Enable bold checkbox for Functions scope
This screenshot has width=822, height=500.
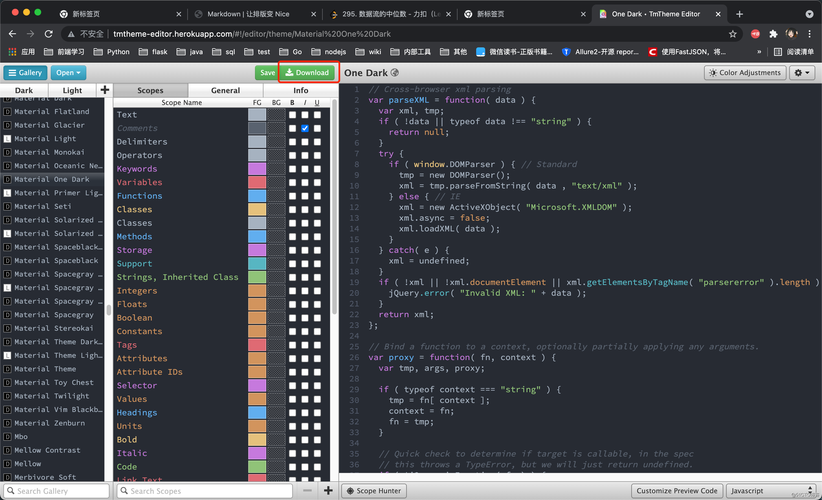click(x=293, y=196)
